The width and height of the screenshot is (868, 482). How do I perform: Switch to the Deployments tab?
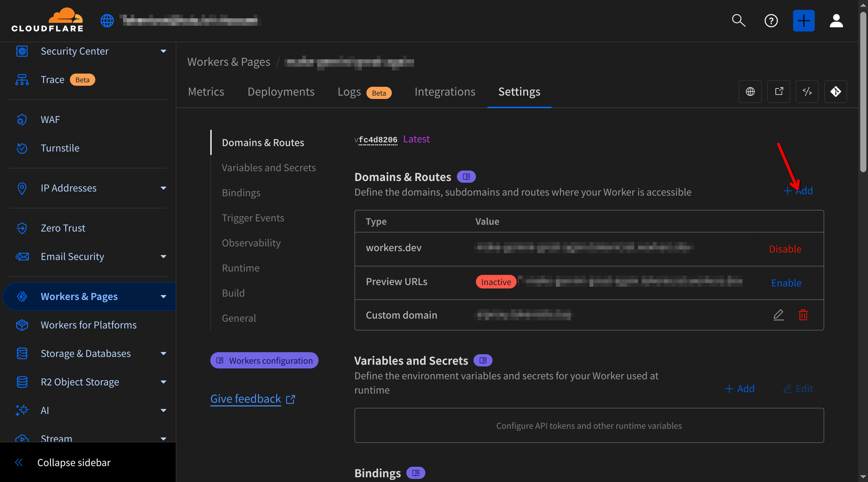[x=281, y=92]
